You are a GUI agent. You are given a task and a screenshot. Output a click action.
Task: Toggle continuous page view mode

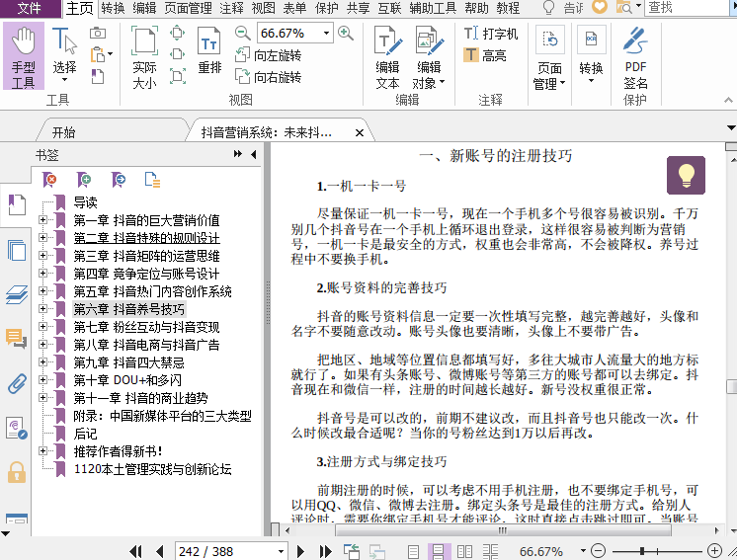(439, 551)
